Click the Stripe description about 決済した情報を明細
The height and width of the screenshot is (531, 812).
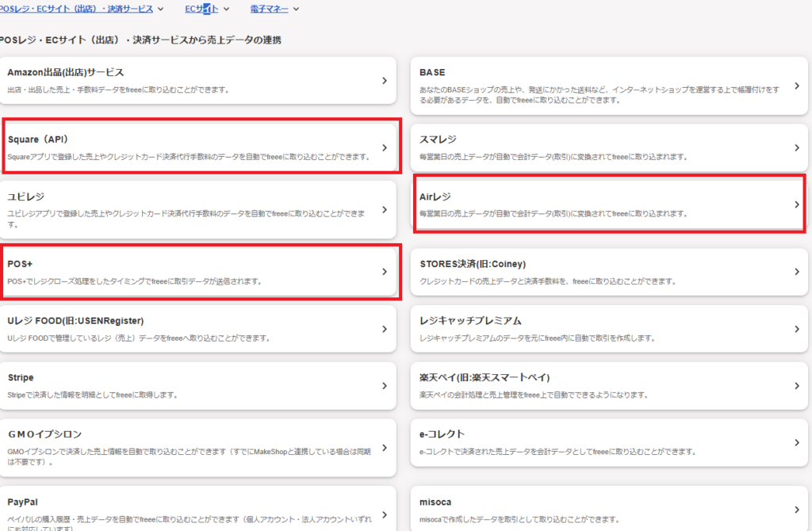(x=94, y=395)
